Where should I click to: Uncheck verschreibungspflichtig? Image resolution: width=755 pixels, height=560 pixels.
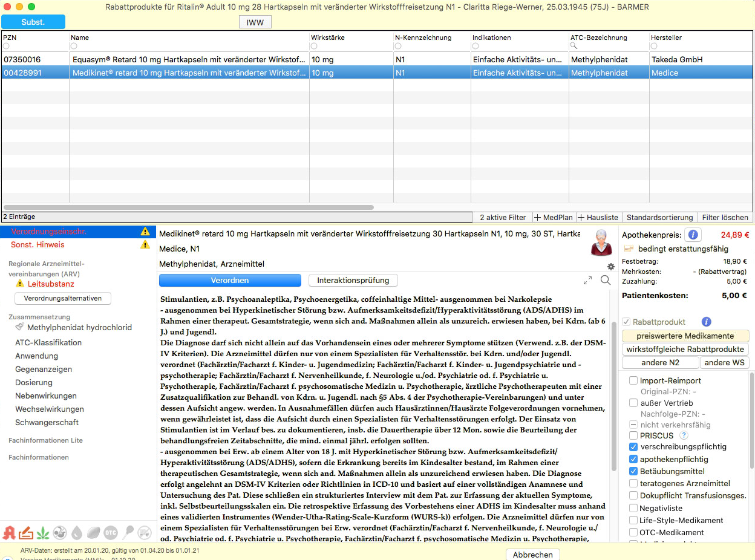click(633, 447)
